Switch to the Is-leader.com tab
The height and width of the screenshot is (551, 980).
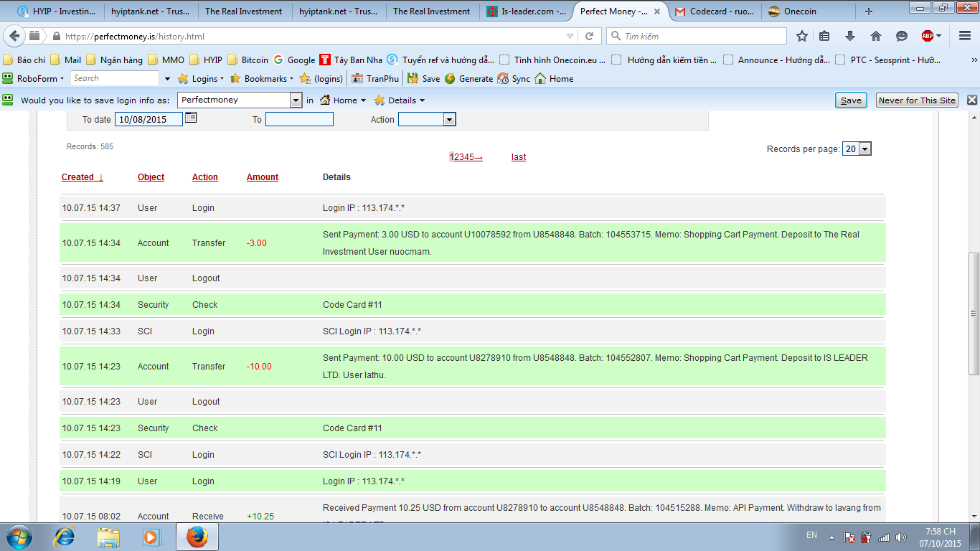526,11
